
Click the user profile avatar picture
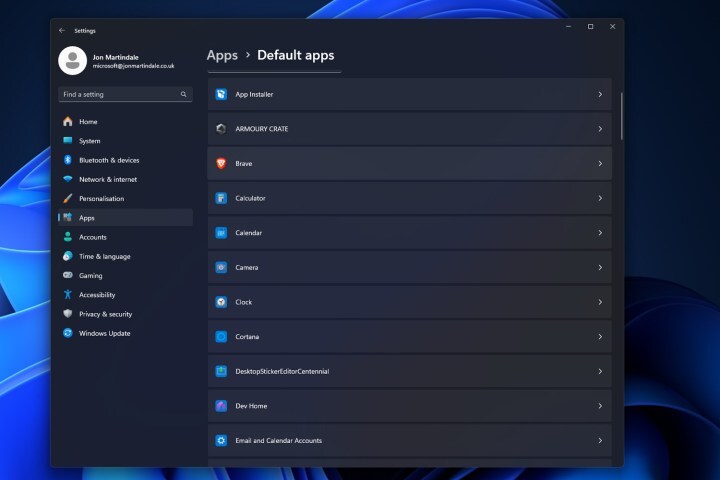tap(73, 60)
